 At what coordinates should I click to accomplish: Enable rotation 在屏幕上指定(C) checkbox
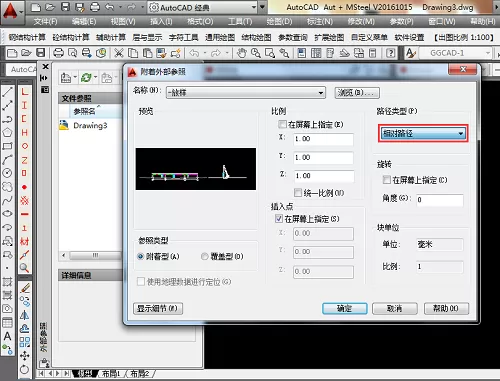(x=386, y=180)
